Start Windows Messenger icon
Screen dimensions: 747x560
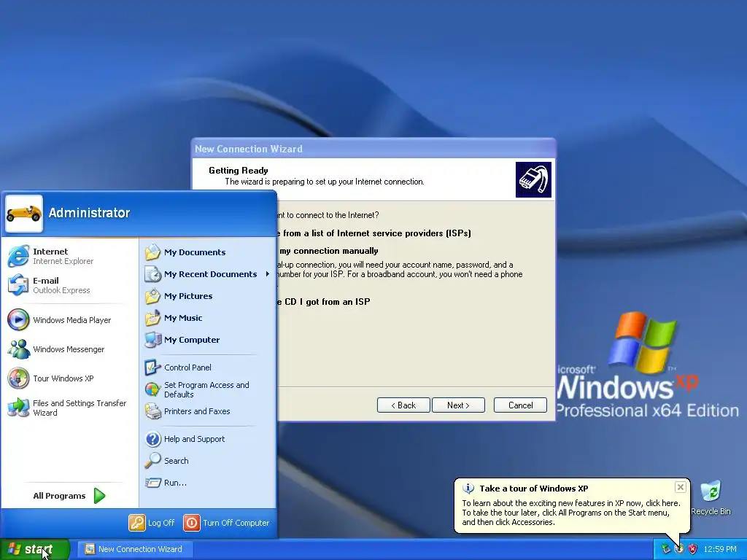coord(18,349)
